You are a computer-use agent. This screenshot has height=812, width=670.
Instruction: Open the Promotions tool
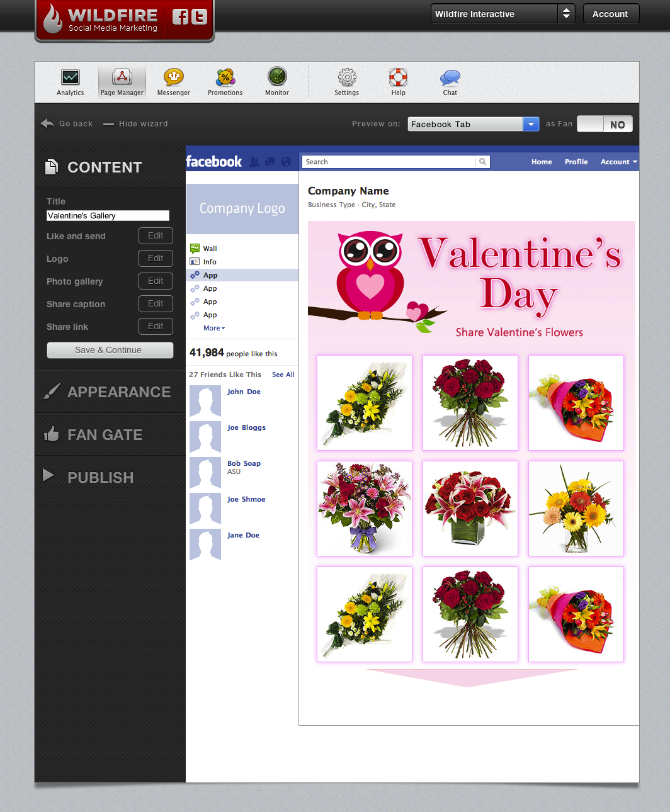click(x=225, y=82)
